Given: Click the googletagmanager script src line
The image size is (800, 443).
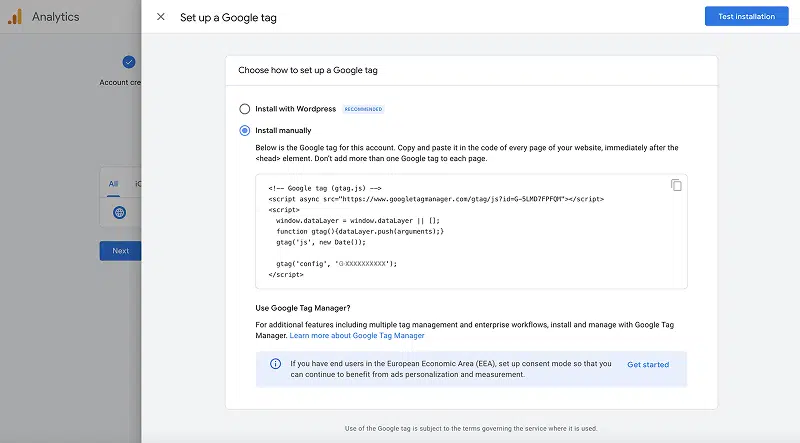Looking at the screenshot, I should [436, 199].
